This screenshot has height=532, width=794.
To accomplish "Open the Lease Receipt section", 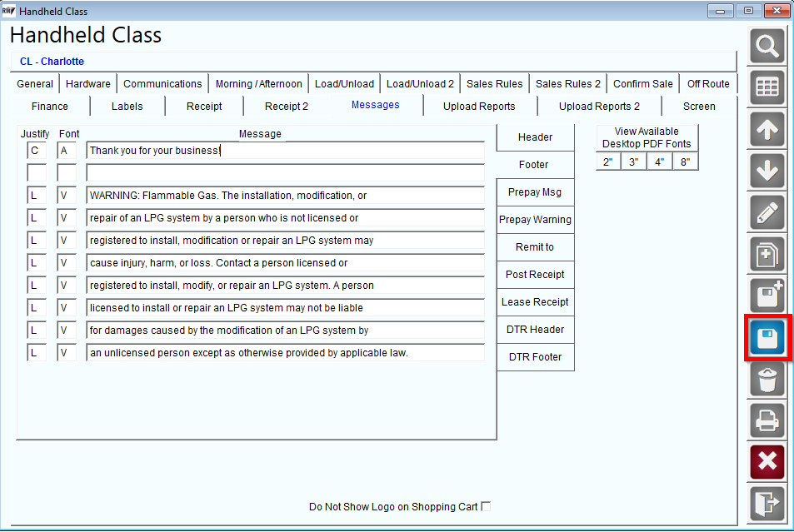I will [x=535, y=302].
